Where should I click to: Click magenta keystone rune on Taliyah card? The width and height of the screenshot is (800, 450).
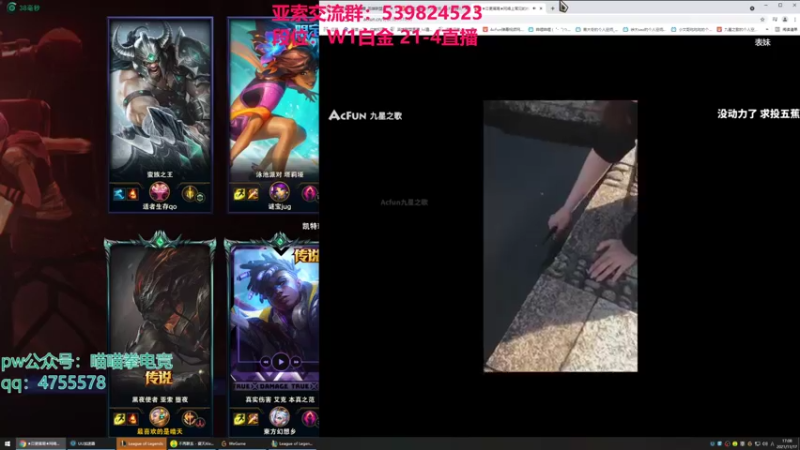[310, 193]
